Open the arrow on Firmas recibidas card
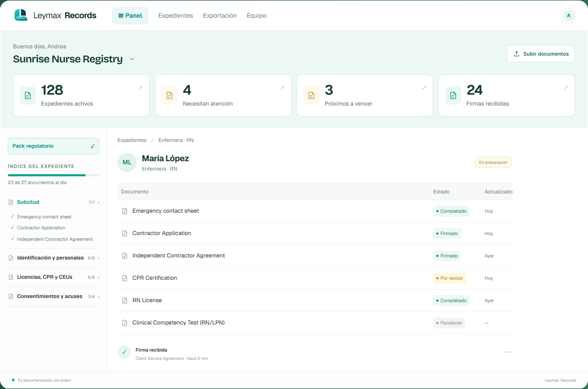Screen dimensions: 588x389 click(x=566, y=88)
